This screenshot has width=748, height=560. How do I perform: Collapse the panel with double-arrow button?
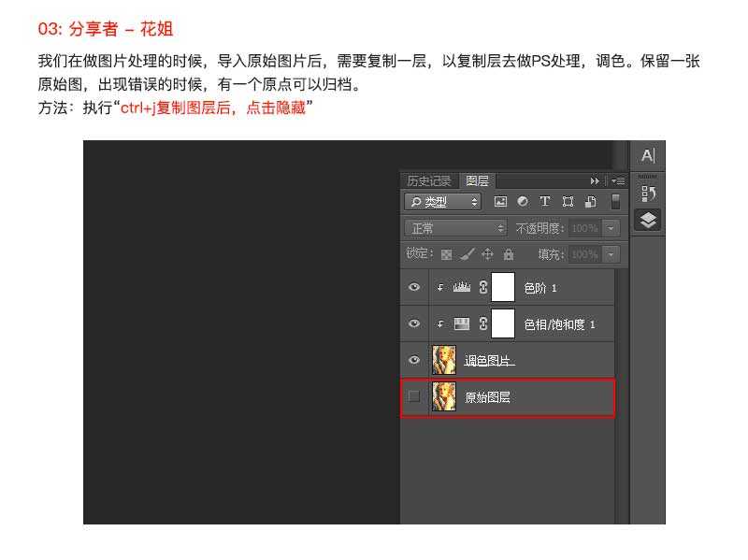pyautogui.click(x=596, y=180)
